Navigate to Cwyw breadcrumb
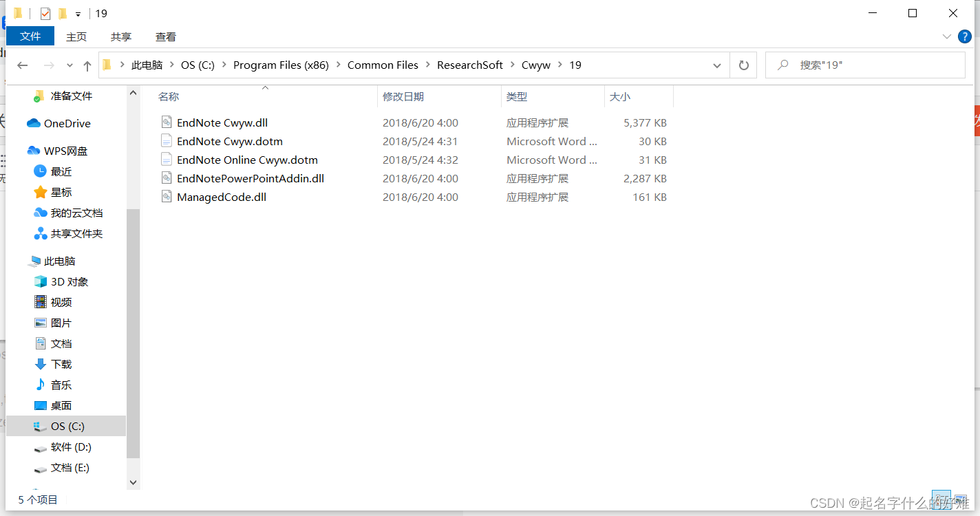 [x=536, y=65]
